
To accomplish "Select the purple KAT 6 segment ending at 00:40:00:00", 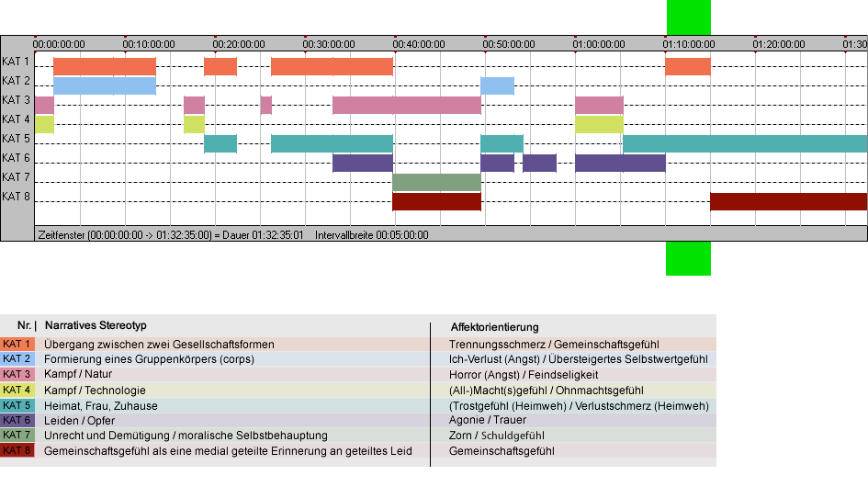I will click(x=363, y=163).
